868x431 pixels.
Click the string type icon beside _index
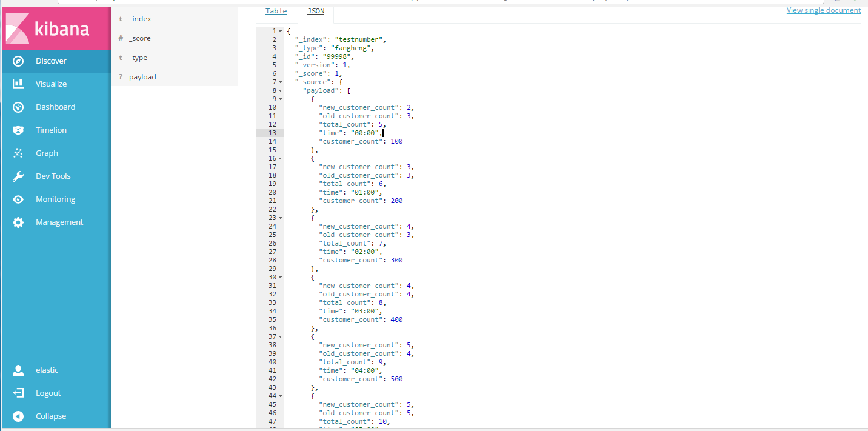[x=121, y=19]
